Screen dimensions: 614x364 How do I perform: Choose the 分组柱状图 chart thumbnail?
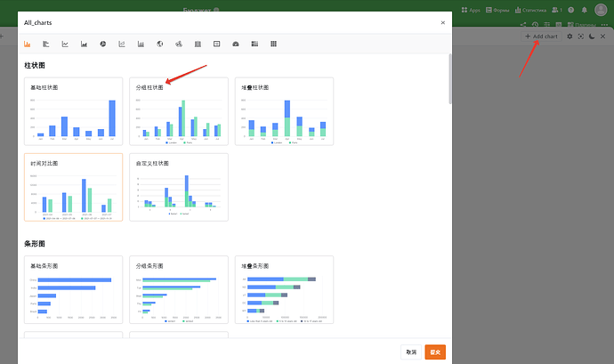pos(179,111)
